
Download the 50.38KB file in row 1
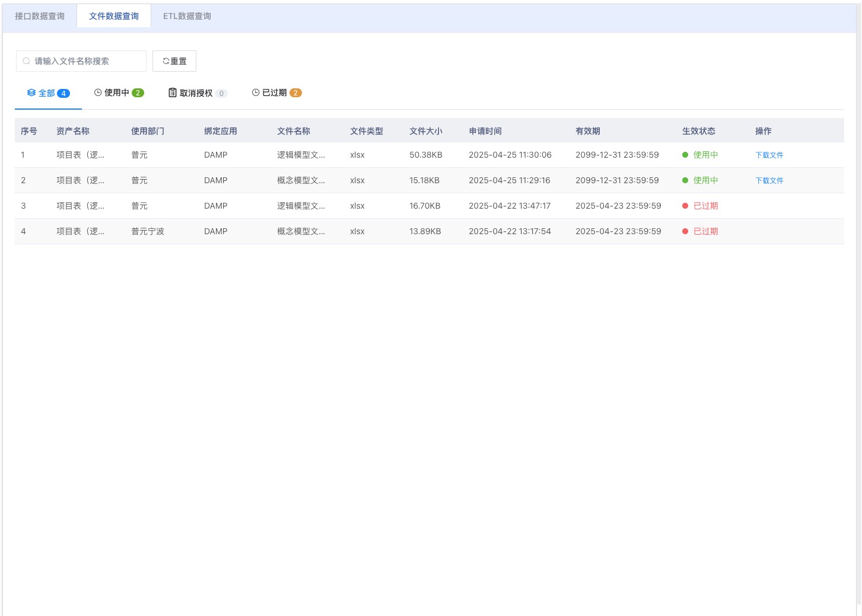[769, 155]
